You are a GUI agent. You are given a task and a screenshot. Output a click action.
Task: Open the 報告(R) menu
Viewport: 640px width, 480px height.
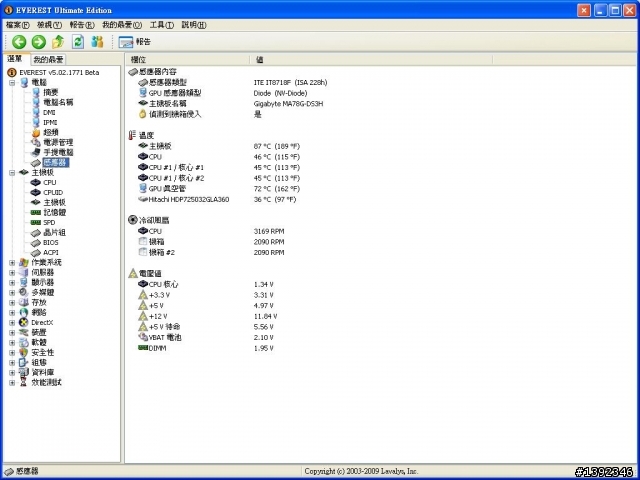click(x=82, y=25)
